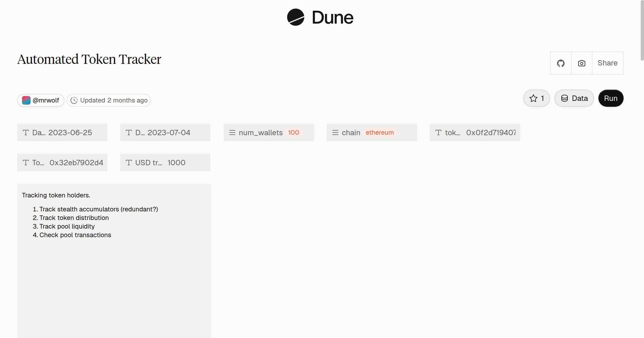
Task: Open the Data button
Action: tap(574, 98)
